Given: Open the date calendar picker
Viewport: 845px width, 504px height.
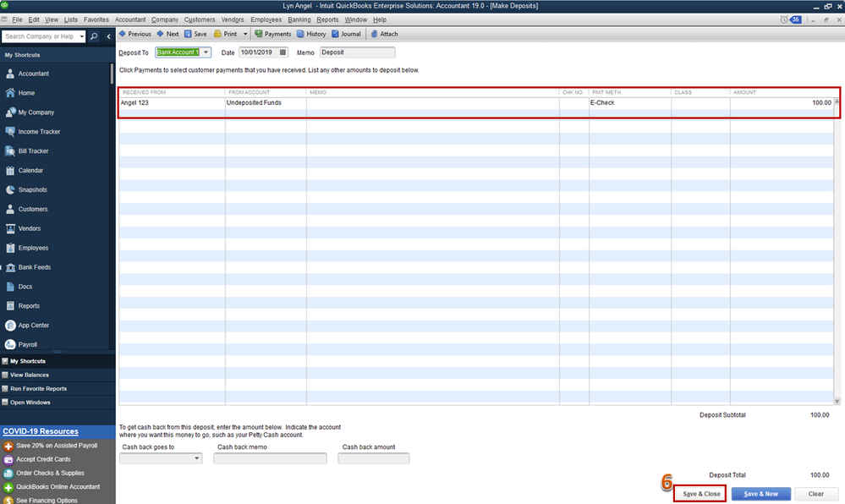Looking at the screenshot, I should (x=283, y=52).
